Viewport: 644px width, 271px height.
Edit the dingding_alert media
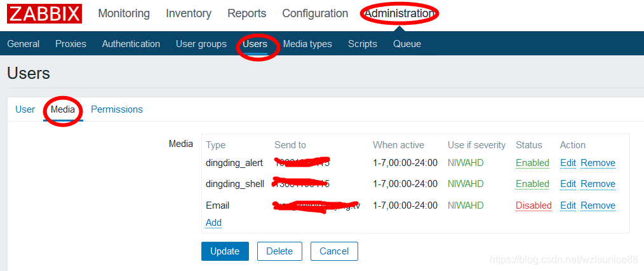click(568, 163)
